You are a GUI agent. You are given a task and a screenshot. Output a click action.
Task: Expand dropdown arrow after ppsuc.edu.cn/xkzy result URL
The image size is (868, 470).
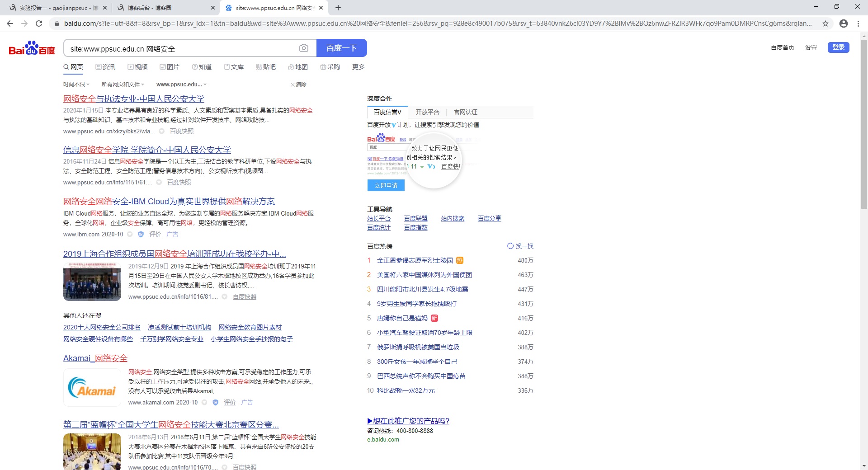pos(161,131)
